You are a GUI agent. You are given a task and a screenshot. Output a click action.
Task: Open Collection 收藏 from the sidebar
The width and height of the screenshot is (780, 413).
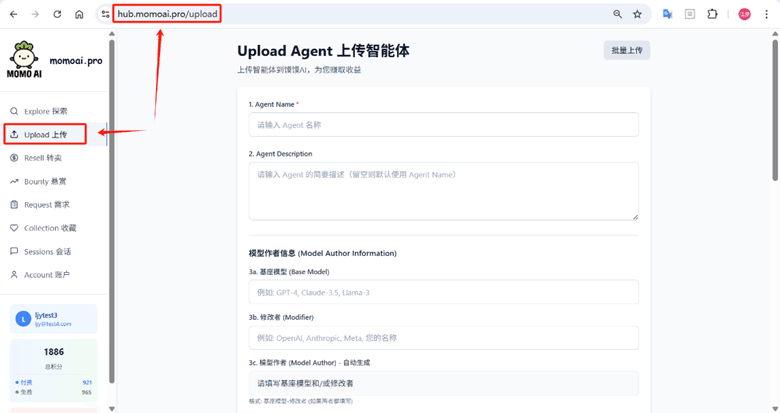(x=49, y=228)
